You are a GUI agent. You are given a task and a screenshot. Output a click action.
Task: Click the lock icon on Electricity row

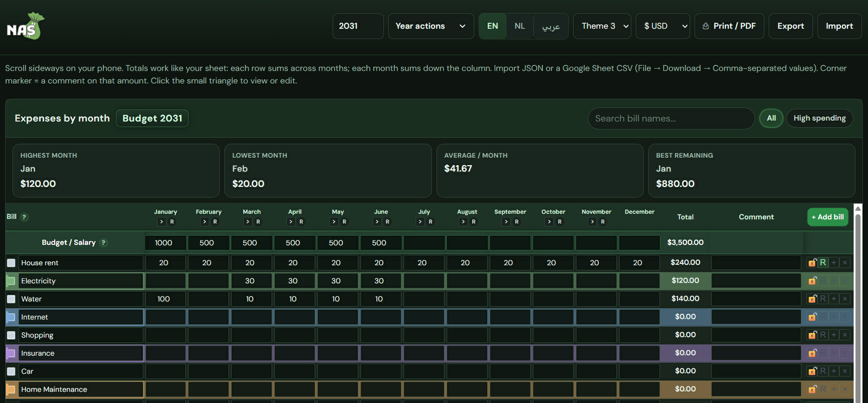coord(812,281)
